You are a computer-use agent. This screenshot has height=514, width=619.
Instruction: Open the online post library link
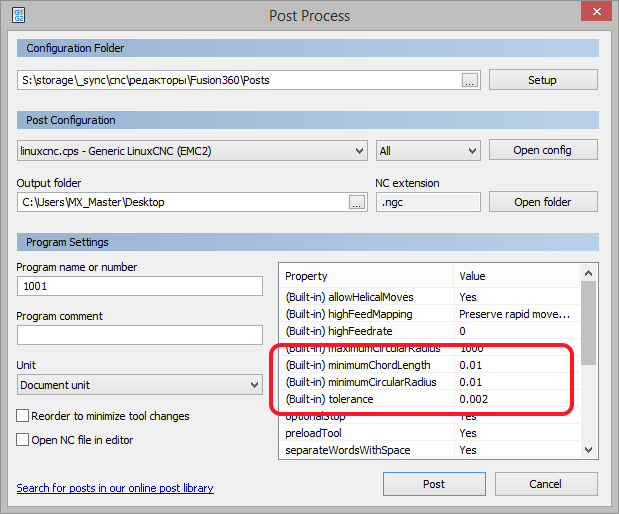pyautogui.click(x=115, y=488)
